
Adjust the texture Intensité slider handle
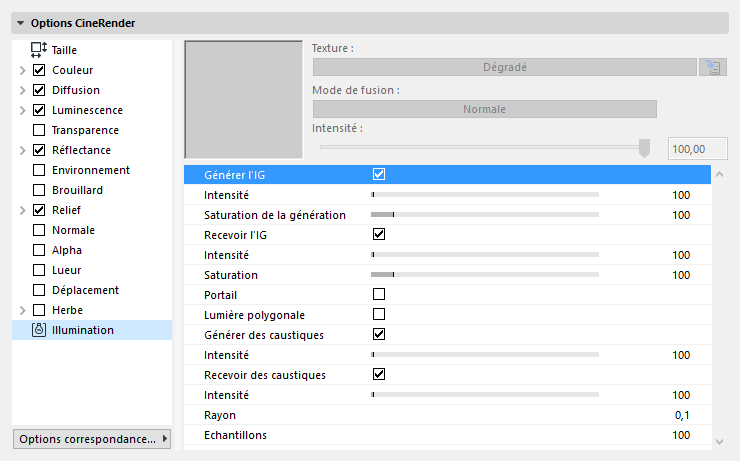pos(644,148)
